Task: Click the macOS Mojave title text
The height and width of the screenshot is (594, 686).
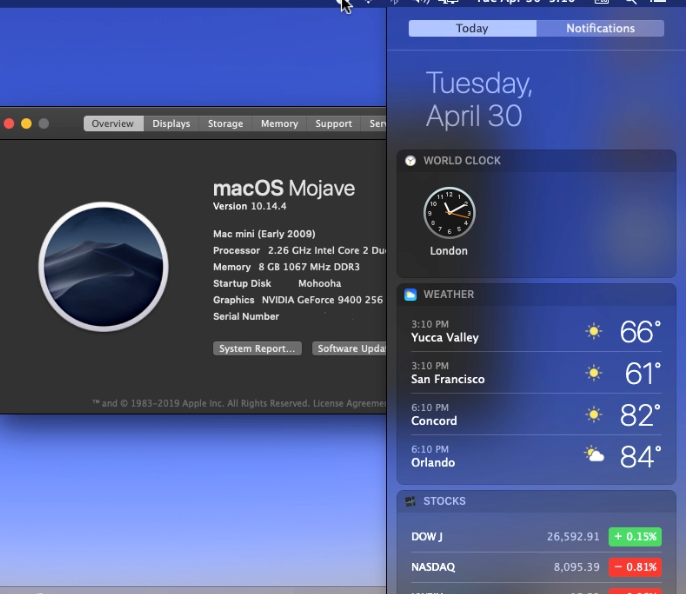Action: 284,189
